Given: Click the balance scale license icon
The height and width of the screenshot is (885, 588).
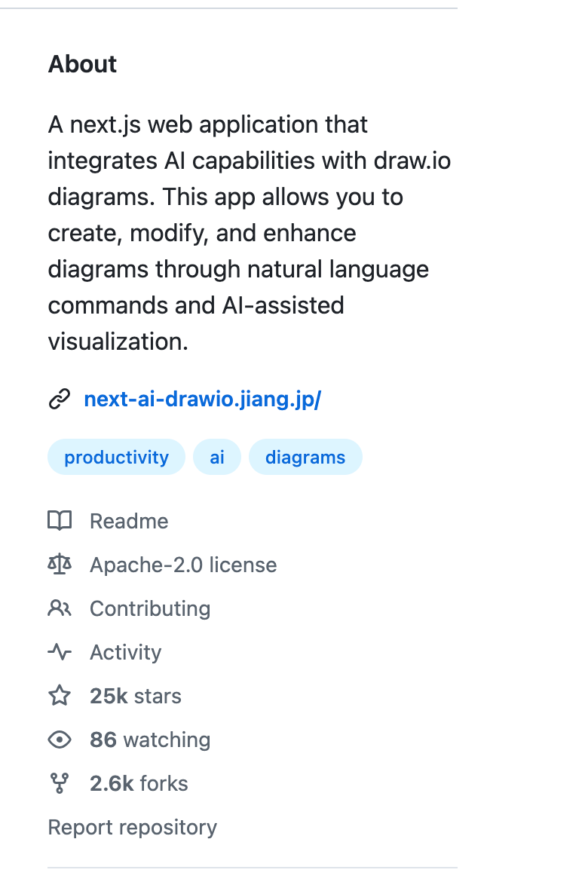Looking at the screenshot, I should point(60,565).
